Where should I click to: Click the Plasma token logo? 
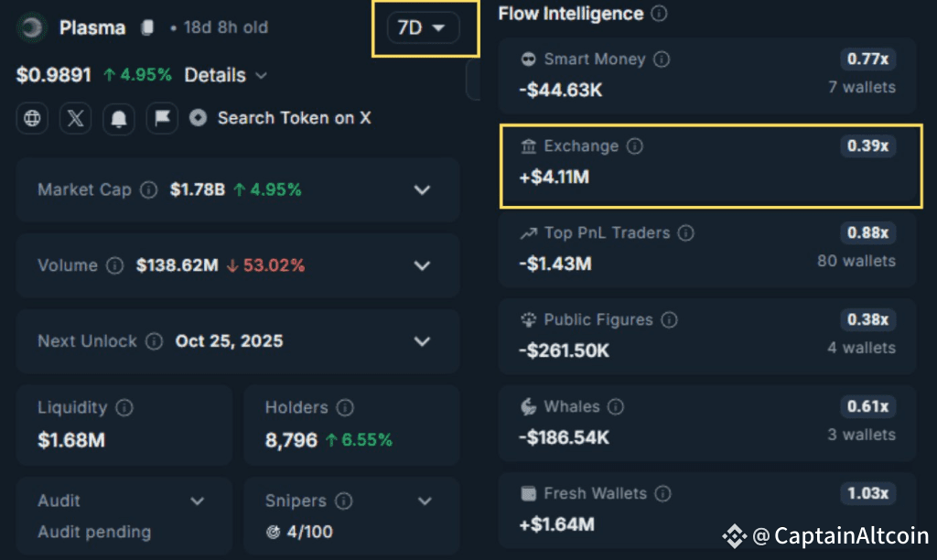click(32, 27)
